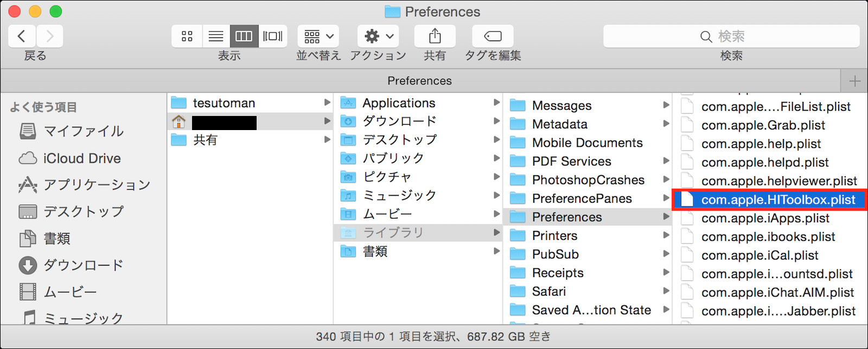This screenshot has width=868, height=349.
Task: Switch to icon view
Action: click(x=187, y=36)
